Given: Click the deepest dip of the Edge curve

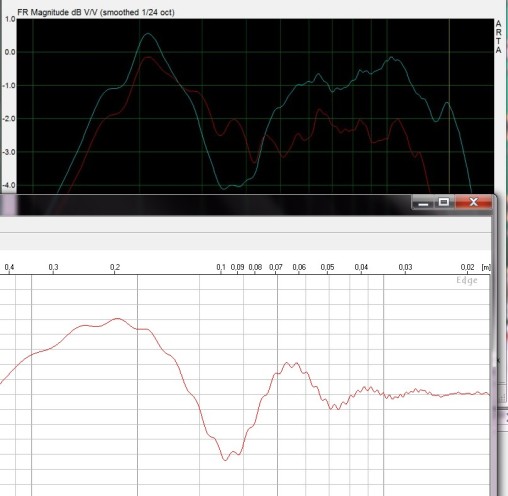Looking at the screenshot, I should click(226, 460).
